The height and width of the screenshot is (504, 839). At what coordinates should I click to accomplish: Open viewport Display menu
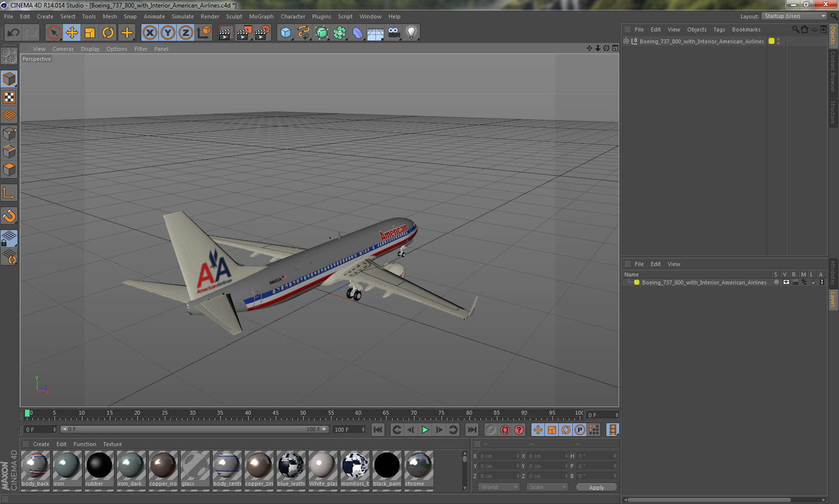(90, 49)
